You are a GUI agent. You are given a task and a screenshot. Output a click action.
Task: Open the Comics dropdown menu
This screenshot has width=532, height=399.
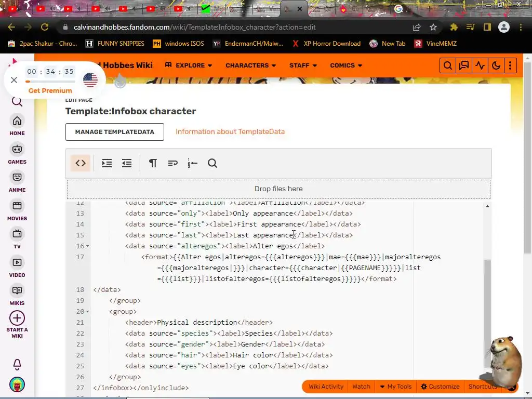click(x=346, y=65)
